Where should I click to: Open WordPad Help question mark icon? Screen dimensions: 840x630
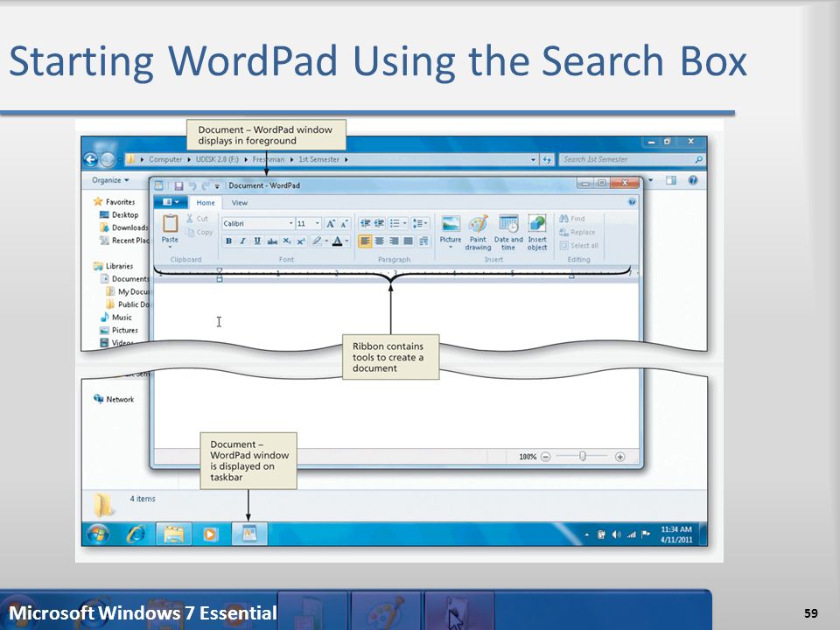coord(632,202)
